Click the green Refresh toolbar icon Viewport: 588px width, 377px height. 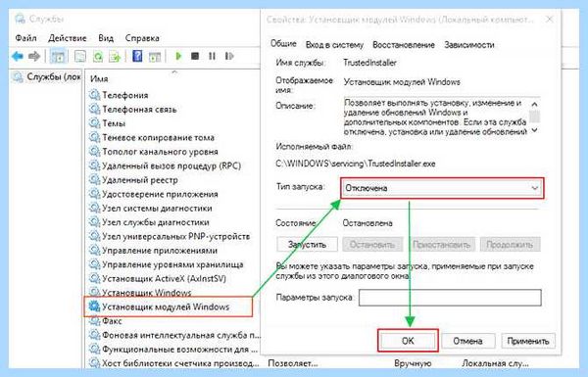(98, 57)
